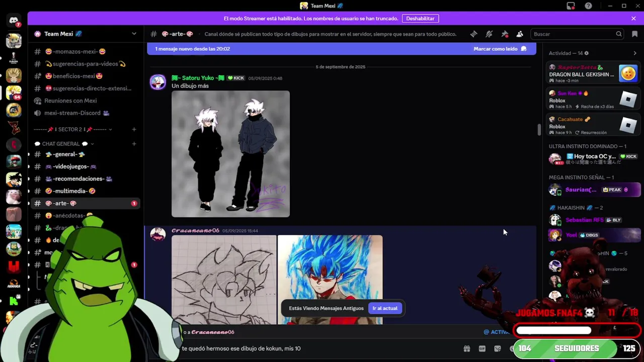The height and width of the screenshot is (362, 644).
Task: Click Cracaneano06 message author name
Action: (x=195, y=230)
